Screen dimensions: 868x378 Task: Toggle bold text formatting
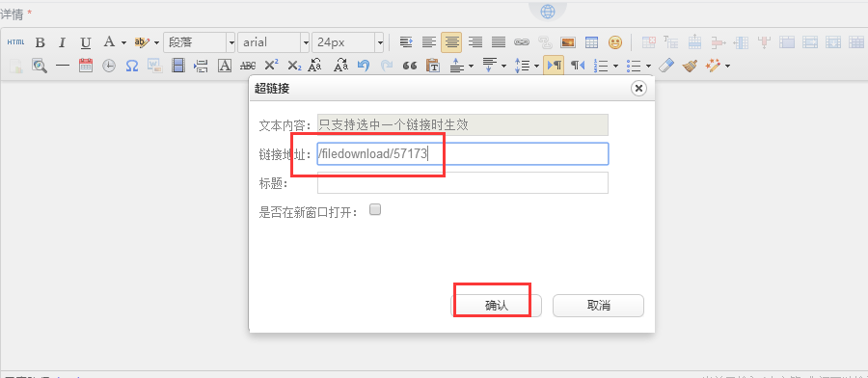click(x=40, y=42)
